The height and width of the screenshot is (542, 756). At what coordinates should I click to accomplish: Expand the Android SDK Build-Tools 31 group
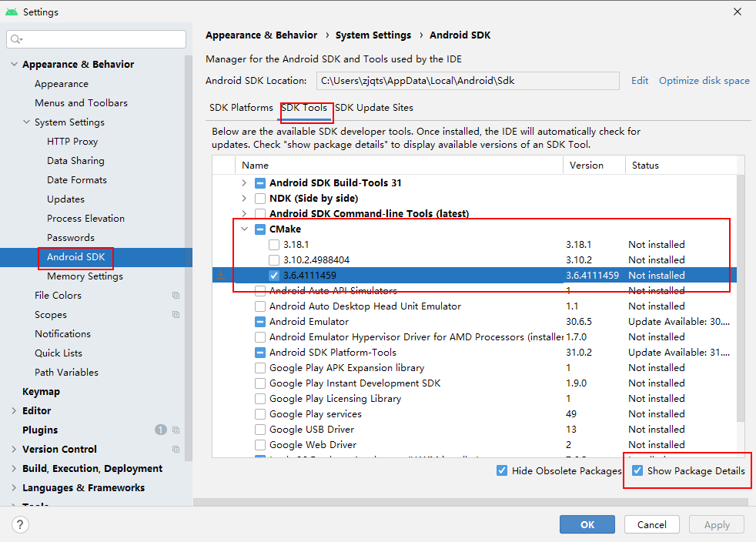(x=245, y=182)
